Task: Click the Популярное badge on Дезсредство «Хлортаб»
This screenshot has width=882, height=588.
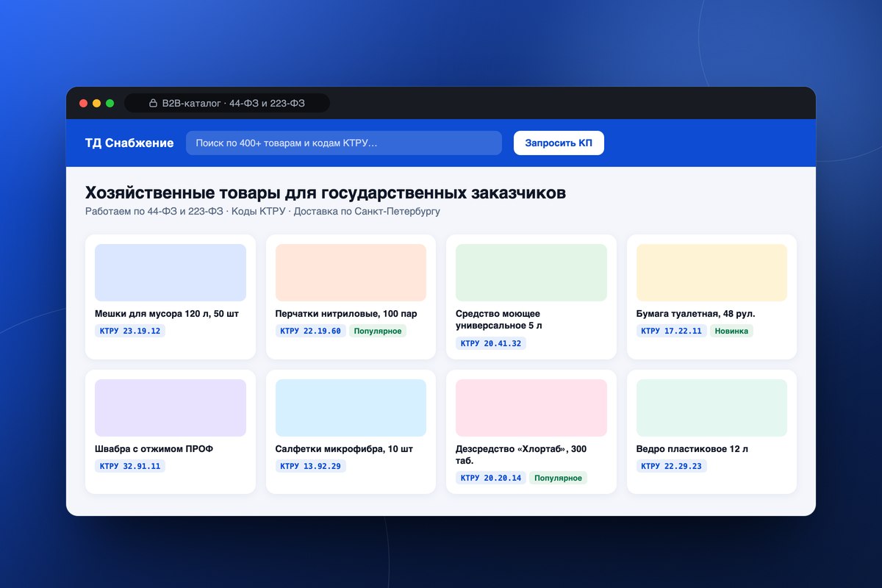Action: pos(558,478)
